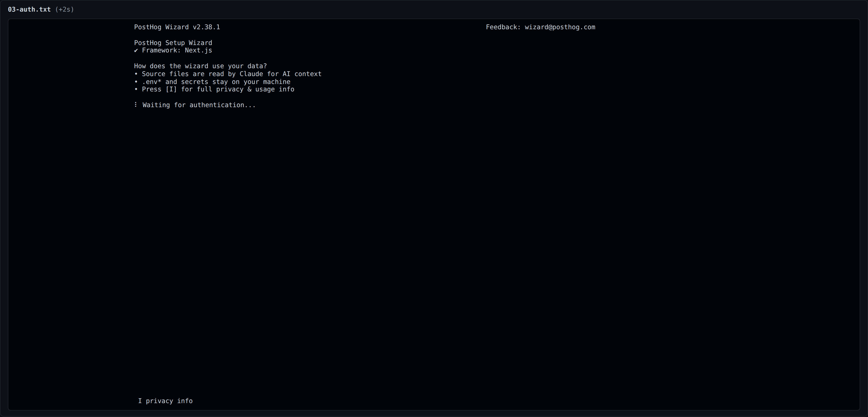The height and width of the screenshot is (417, 868).
Task: Click the 'I privacy info' footer hint
Action: [x=166, y=401]
